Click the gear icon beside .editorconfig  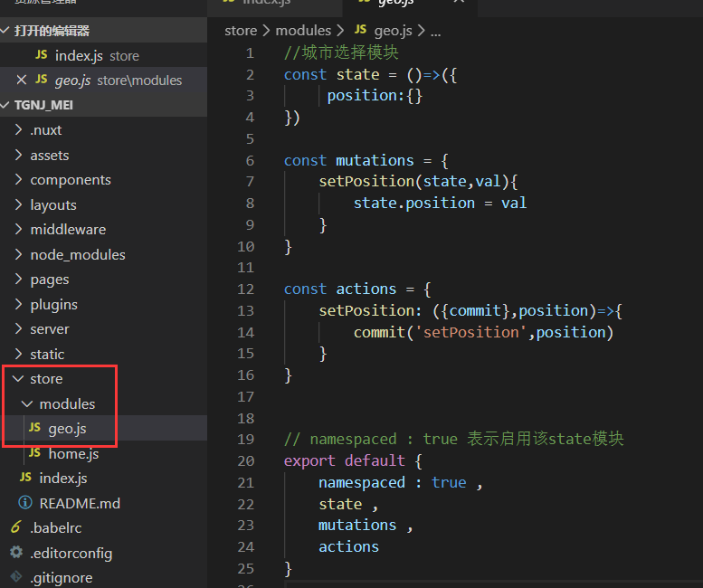tap(15, 553)
